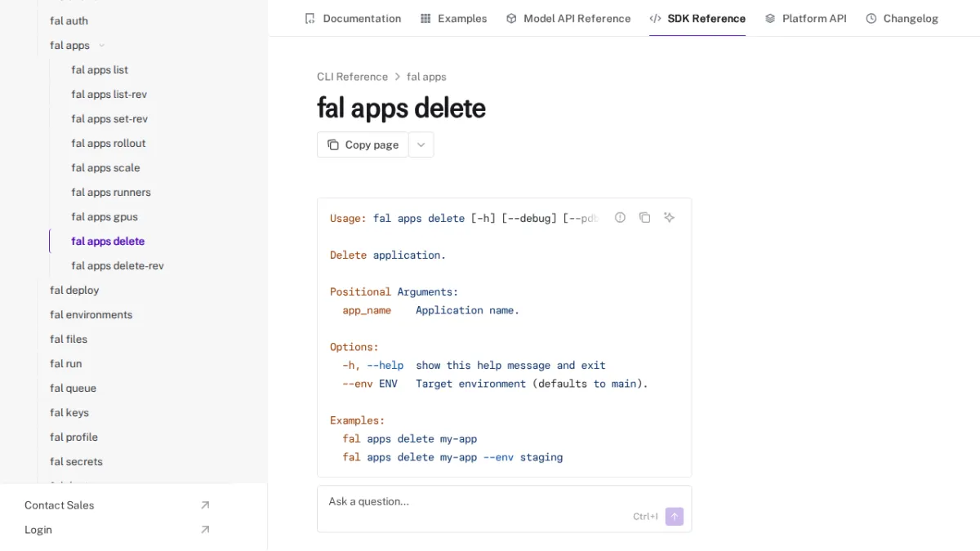Click the info icon in code block
The width and height of the screenshot is (980, 551).
tap(621, 217)
